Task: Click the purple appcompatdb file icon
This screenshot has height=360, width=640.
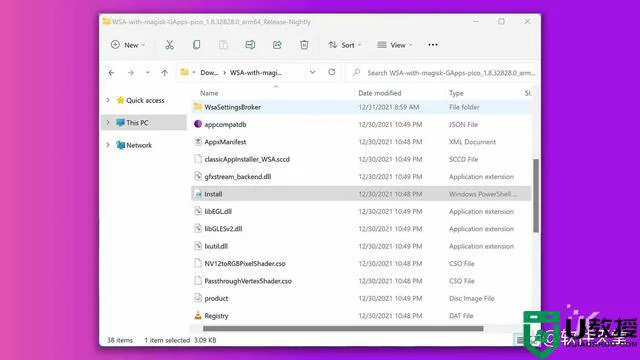Action: (x=198, y=124)
